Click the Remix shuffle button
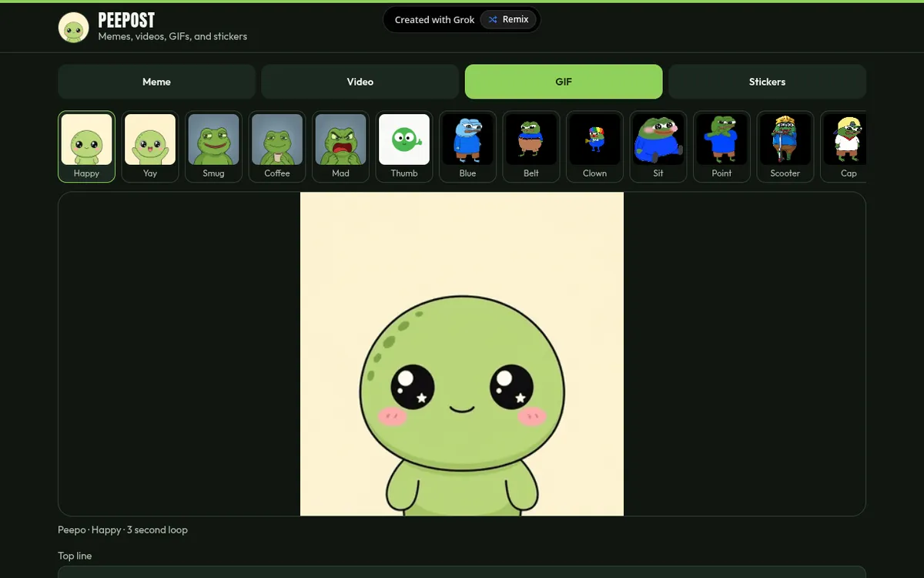Image resolution: width=924 pixels, height=578 pixels. (x=508, y=19)
